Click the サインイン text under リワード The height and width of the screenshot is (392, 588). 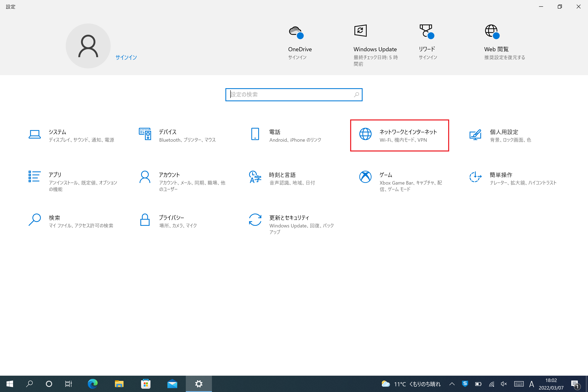click(428, 57)
